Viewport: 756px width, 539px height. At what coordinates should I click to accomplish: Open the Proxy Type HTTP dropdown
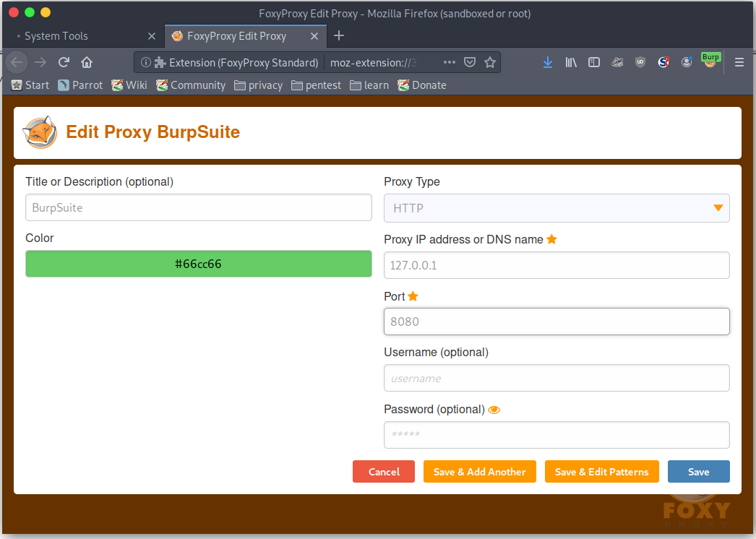click(x=557, y=208)
